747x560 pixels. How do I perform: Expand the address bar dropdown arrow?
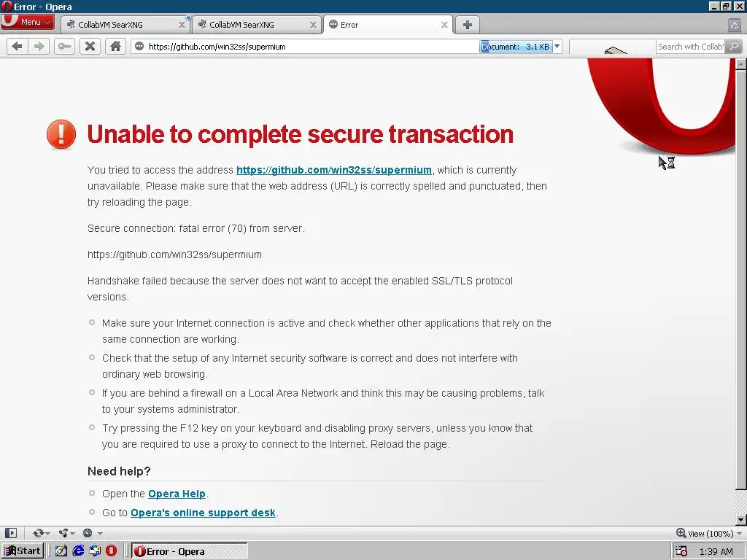click(x=557, y=46)
